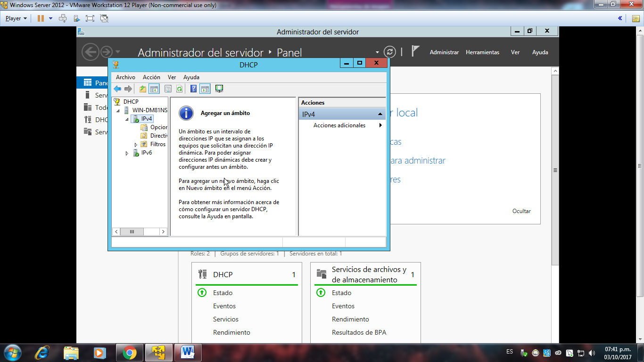This screenshot has width=644, height=362.
Task: Open Server Manager navigation history dropdown
Action: [118, 52]
